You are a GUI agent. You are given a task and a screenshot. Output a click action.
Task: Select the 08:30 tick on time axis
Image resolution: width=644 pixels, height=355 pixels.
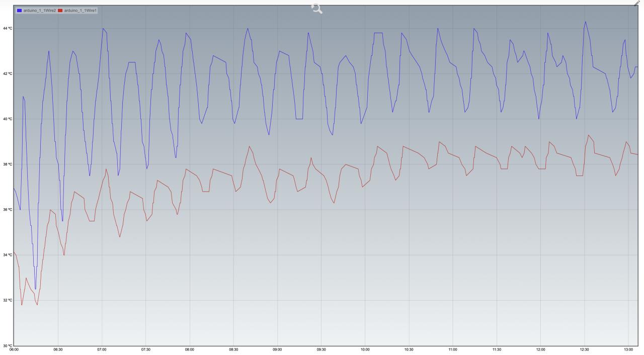coord(233,349)
